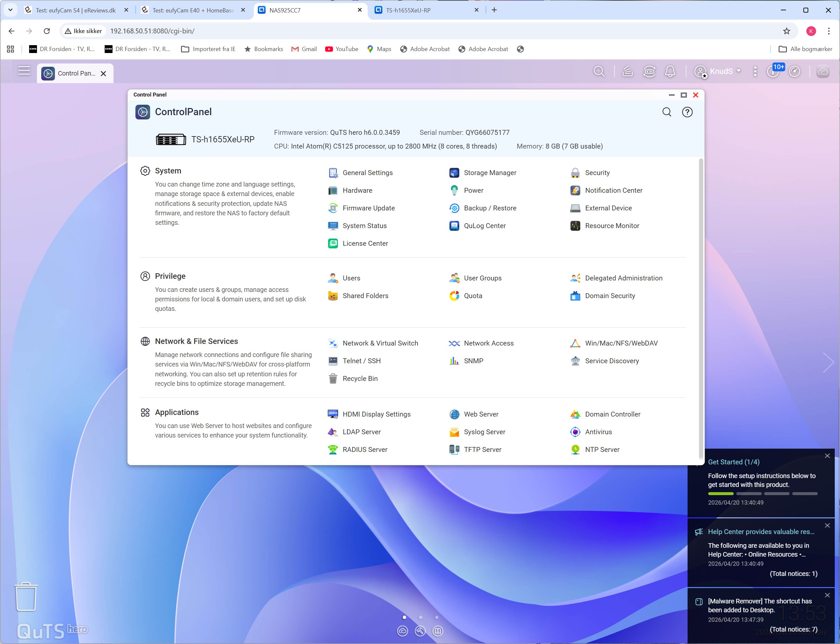Open Antivirus settings
840x644 pixels.
591,432
